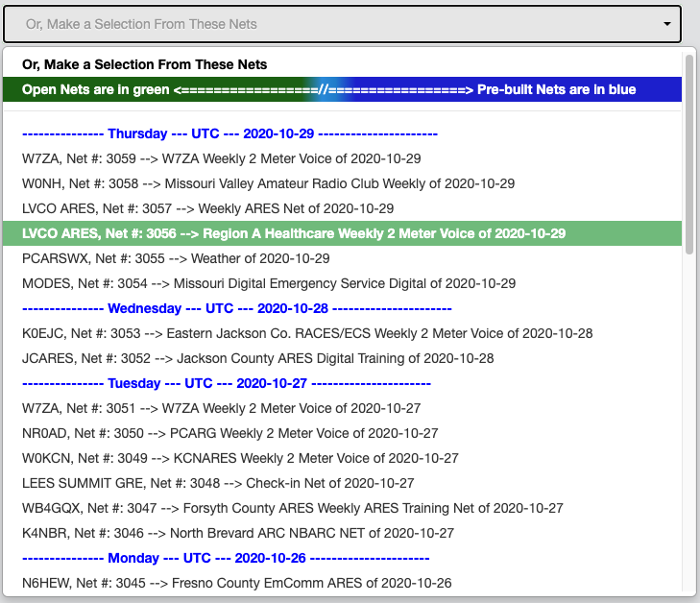
Task: Select K4NBR Net #3046 North Brevard ARC
Action: point(342,533)
